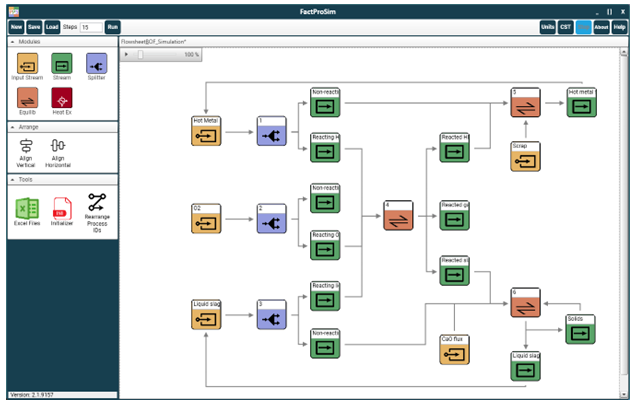The width and height of the screenshot is (633, 405).
Task: Select the Scrap input stream node
Action: pyautogui.click(x=525, y=156)
